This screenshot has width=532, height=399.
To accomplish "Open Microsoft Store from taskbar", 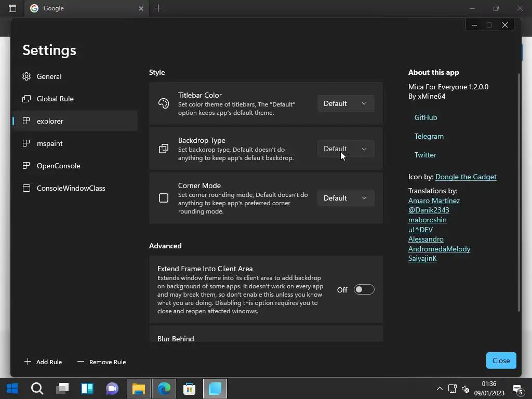I will 189,389.
